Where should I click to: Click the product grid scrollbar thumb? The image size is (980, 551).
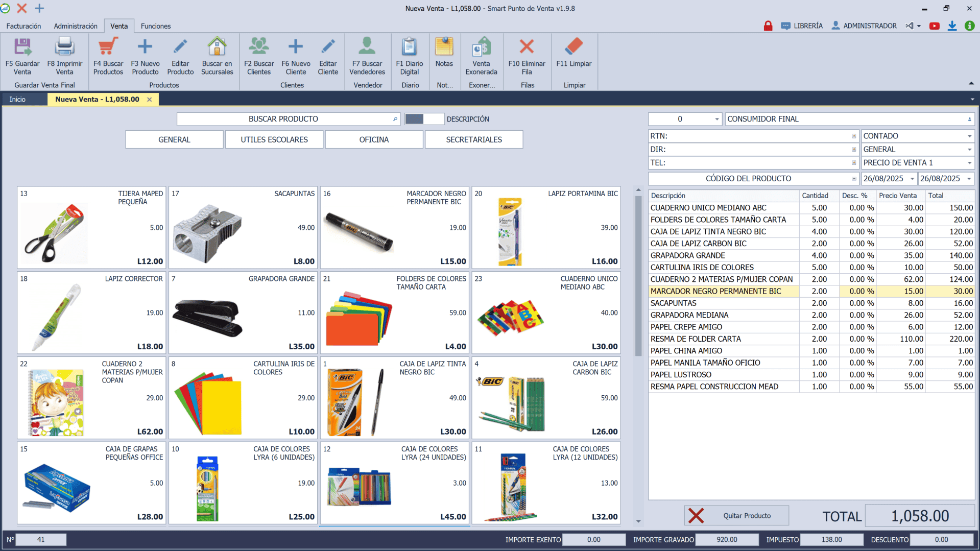pyautogui.click(x=638, y=276)
